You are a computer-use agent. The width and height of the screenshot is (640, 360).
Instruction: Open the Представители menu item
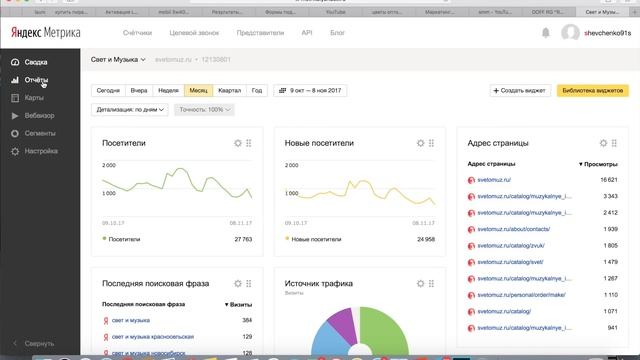tap(260, 33)
